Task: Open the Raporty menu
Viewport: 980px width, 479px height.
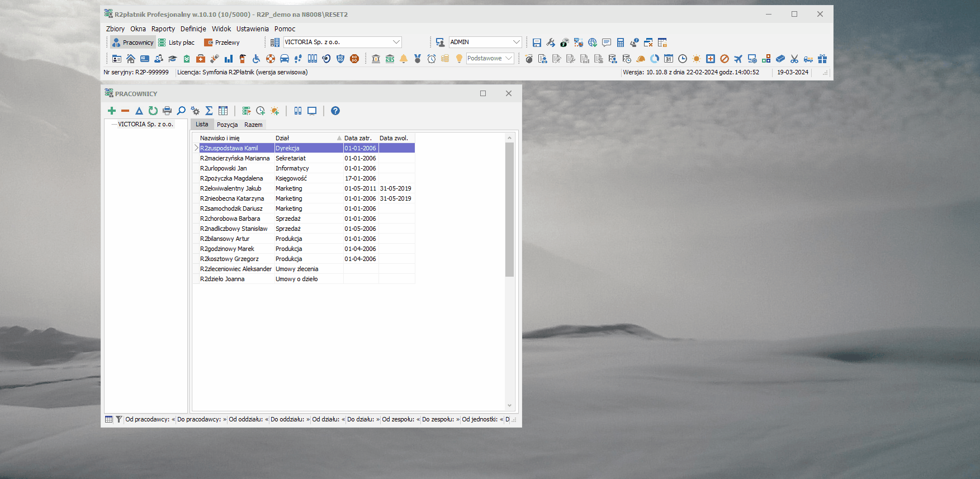Action: pyautogui.click(x=163, y=29)
